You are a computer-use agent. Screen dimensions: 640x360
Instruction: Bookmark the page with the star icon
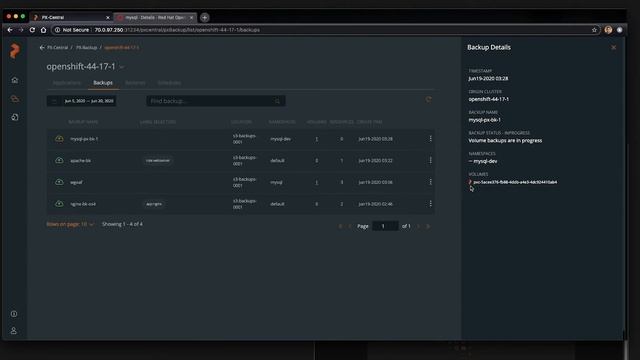pos(594,30)
